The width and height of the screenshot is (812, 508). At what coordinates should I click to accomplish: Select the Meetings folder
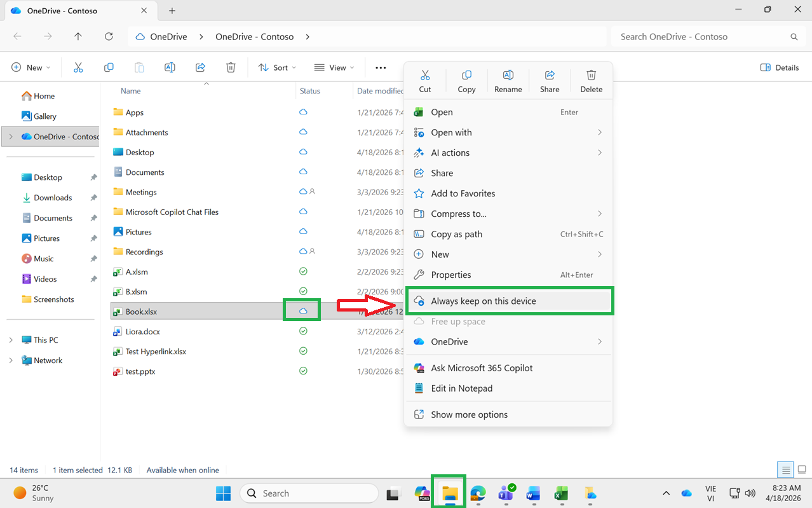(x=141, y=192)
